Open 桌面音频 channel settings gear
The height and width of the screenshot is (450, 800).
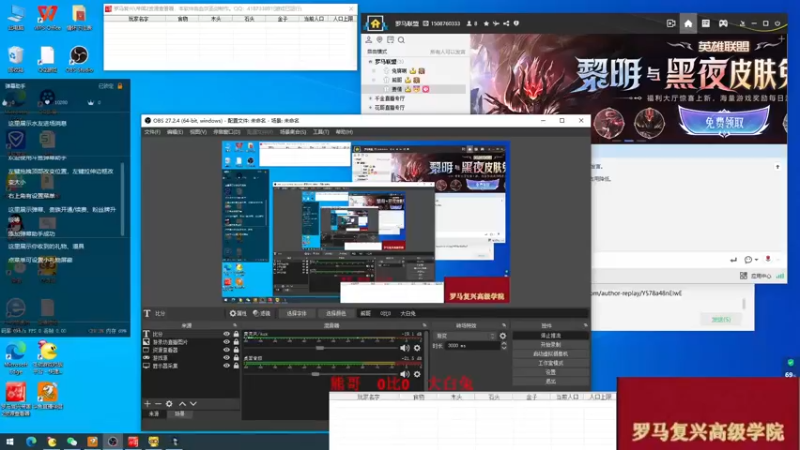coord(417,374)
